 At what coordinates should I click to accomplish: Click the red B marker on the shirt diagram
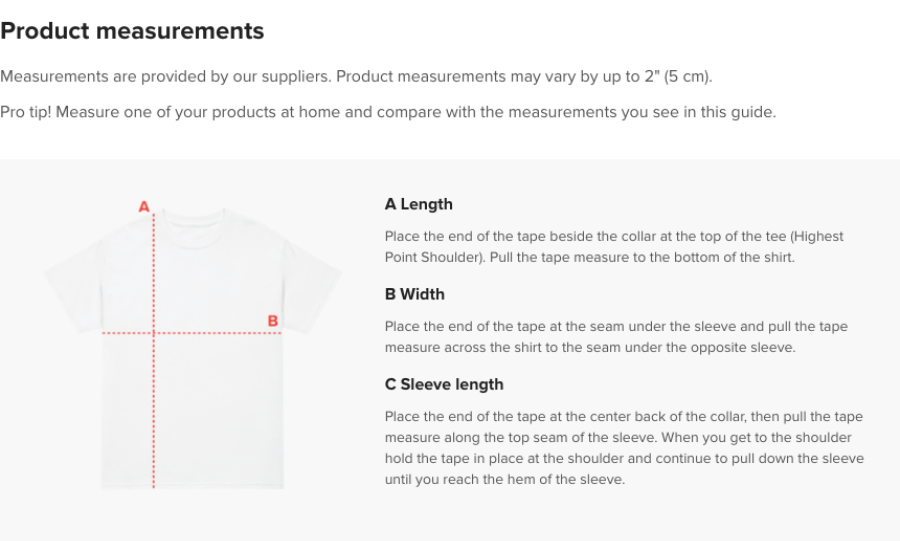coord(272,321)
